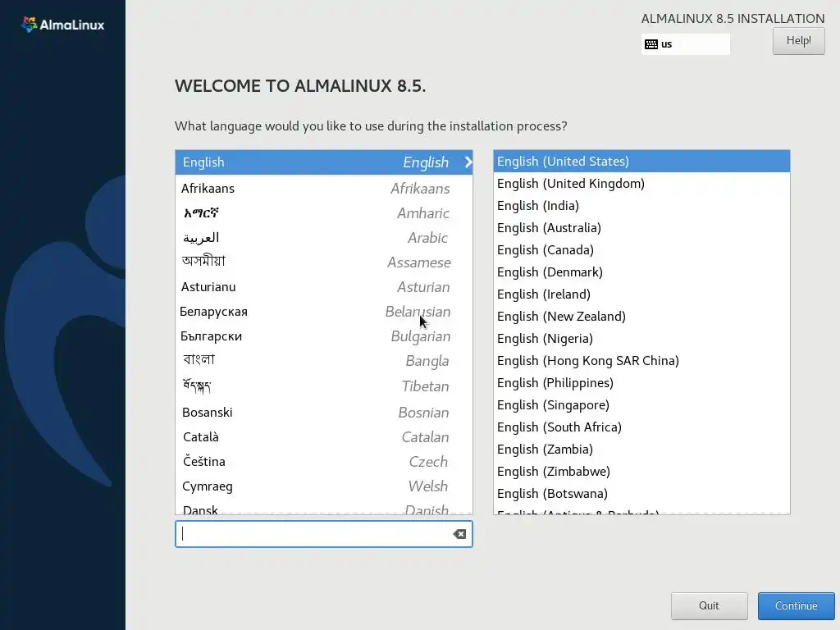
Task: Select the Bulgarian language row
Action: (323, 336)
